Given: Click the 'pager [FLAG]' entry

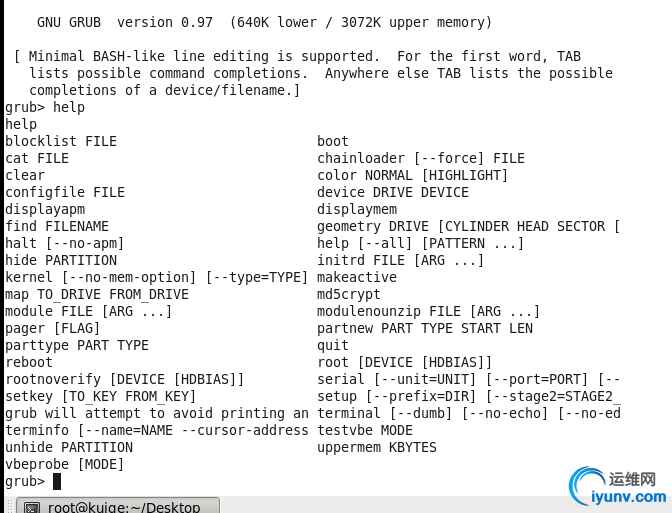Looking at the screenshot, I should click(x=53, y=328).
